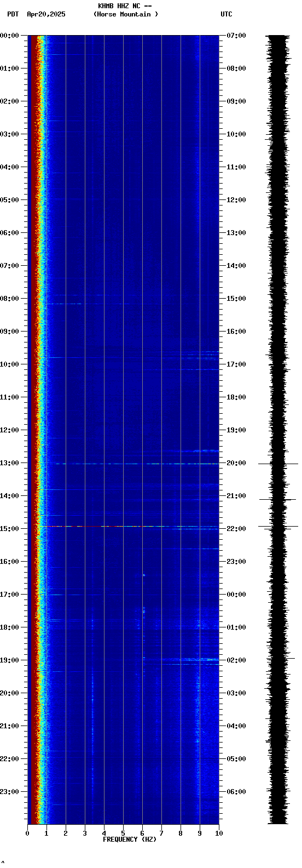Click the seismogram spike near 21:00 UTC
Viewport: 302px width, 868px height.
[278, 499]
